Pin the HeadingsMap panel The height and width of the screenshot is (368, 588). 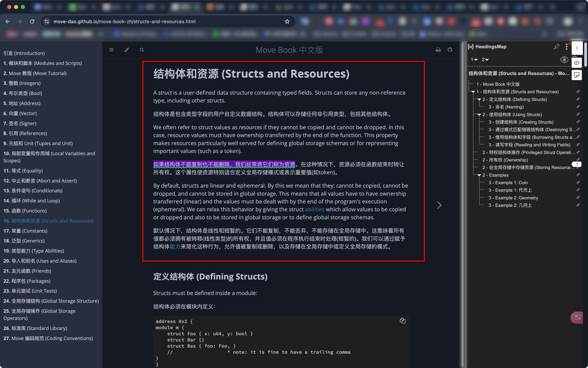(x=556, y=47)
